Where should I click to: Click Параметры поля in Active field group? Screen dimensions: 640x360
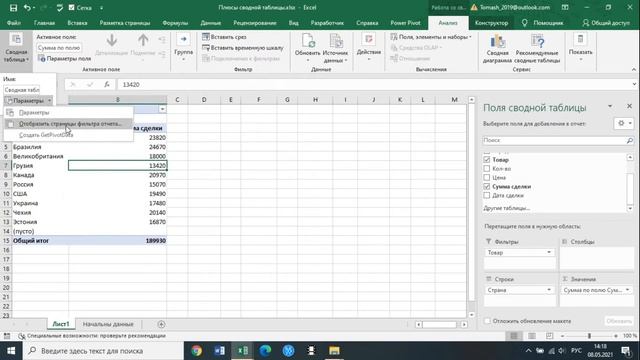click(x=64, y=58)
